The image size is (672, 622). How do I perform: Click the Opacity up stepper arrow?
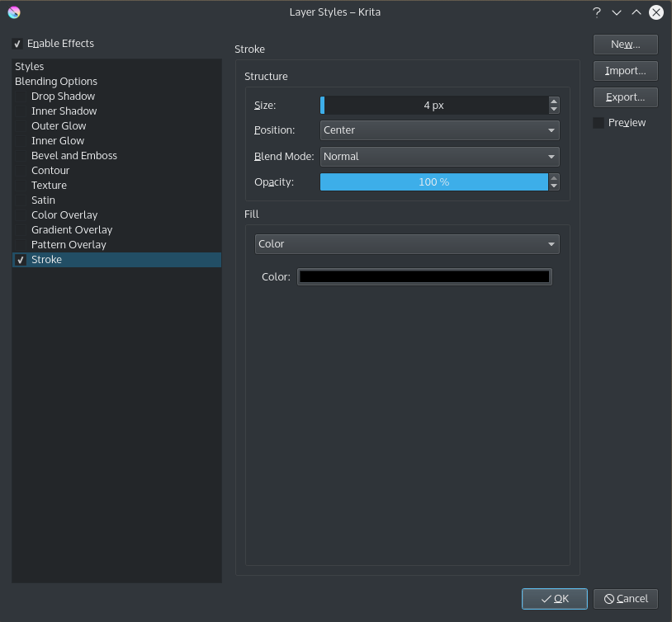[553, 177]
